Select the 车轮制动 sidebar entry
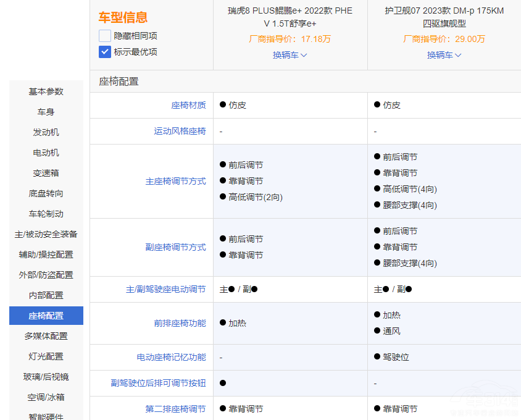521x420 pixels. tap(45, 214)
